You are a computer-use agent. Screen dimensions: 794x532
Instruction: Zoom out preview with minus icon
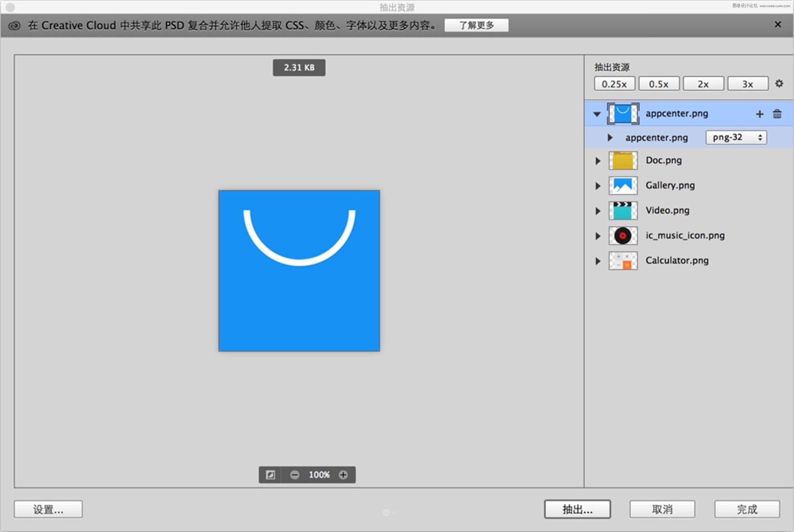295,475
